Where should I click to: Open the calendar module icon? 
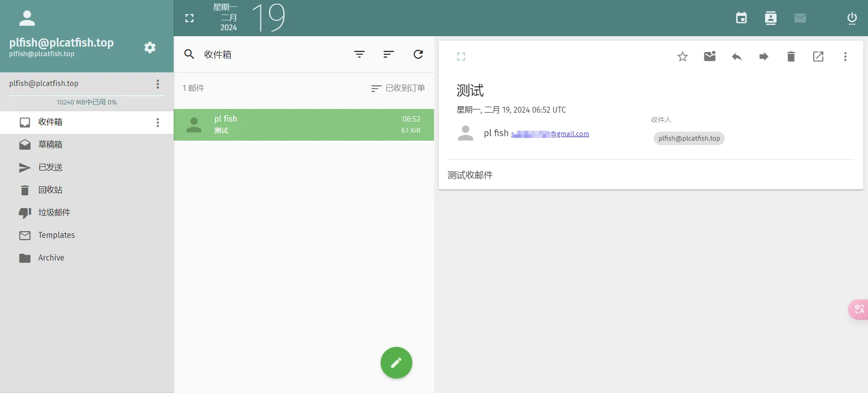741,18
